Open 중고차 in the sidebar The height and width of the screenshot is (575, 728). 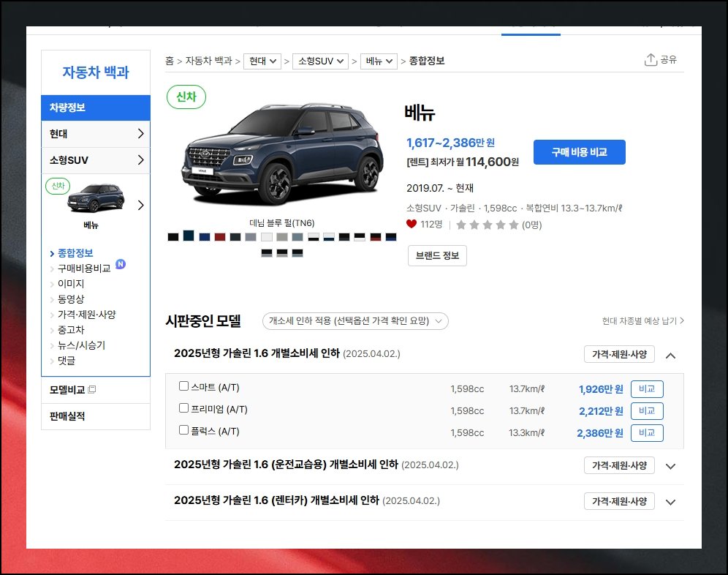[x=71, y=330]
